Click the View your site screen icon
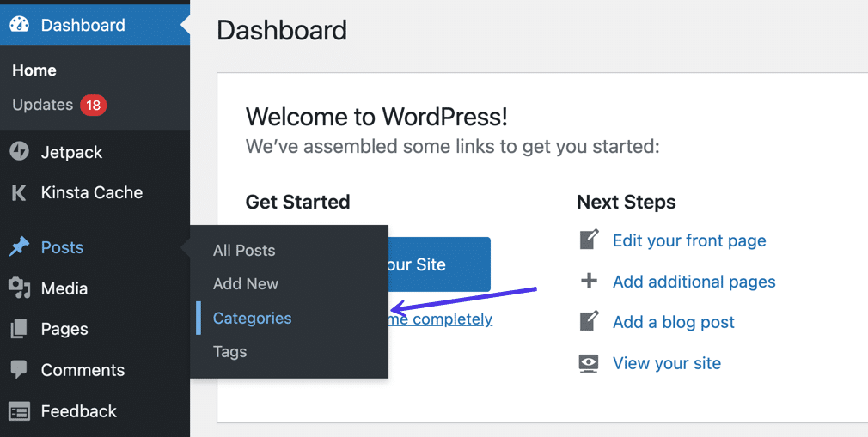This screenshot has width=868, height=437. [589, 363]
